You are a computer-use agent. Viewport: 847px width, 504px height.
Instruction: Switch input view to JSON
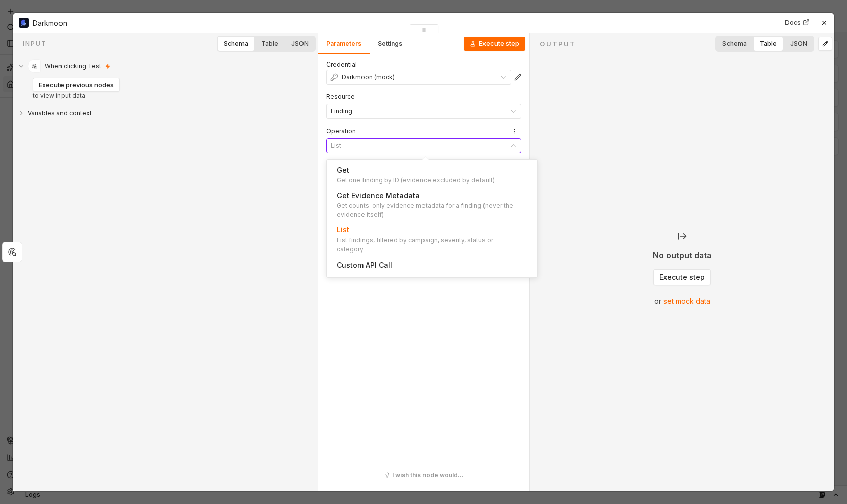pos(300,44)
